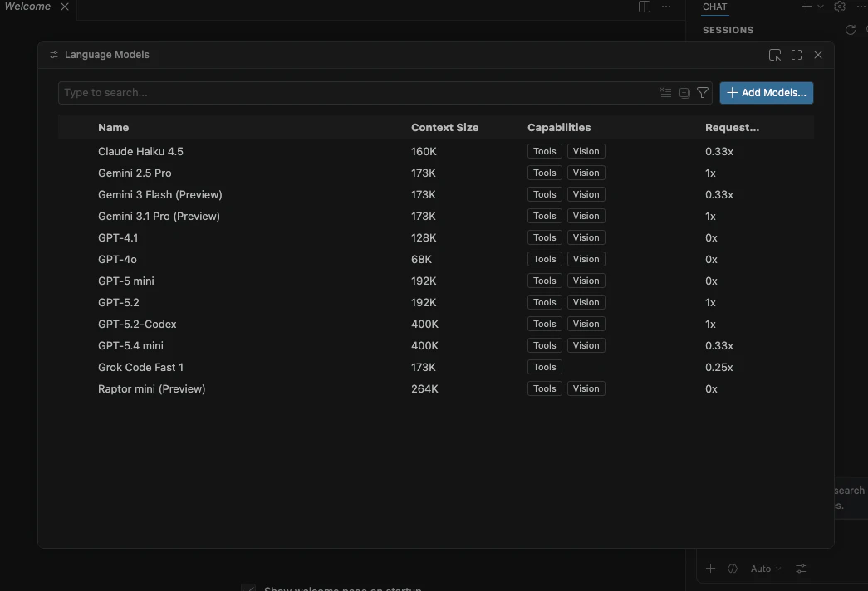Open the Auto model picker dropdown

point(766,569)
